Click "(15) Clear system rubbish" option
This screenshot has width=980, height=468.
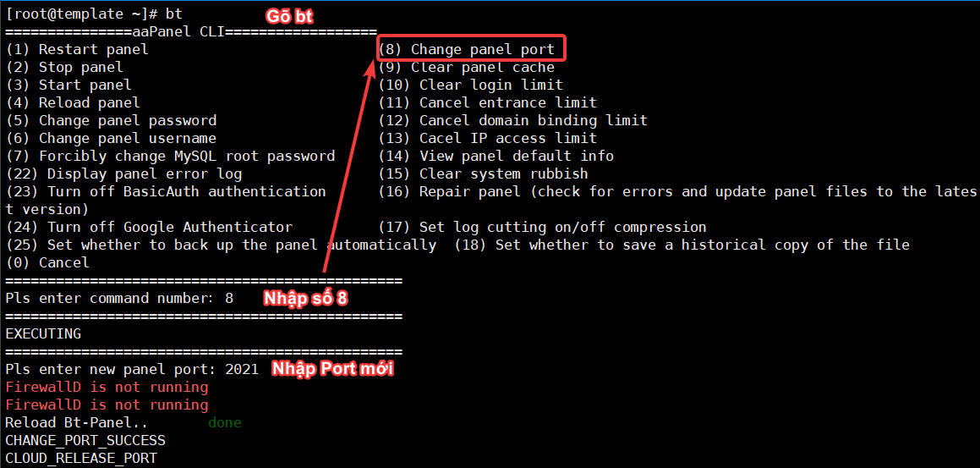click(x=483, y=173)
